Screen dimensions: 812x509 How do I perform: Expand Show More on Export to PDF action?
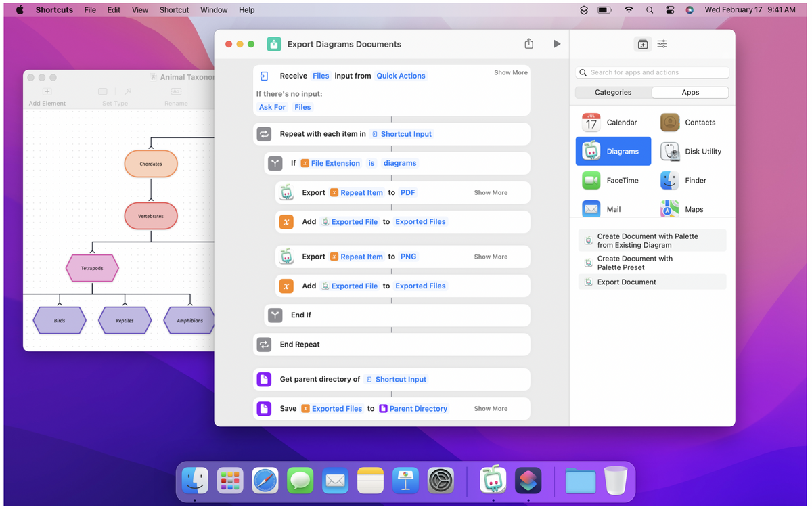coord(491,193)
